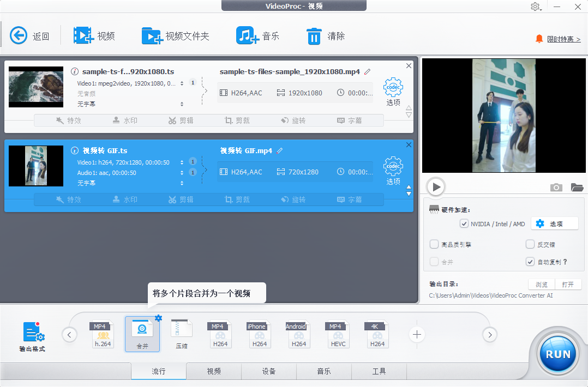Enable the 高品质引擎 checkbox
The image size is (588, 387).
pyautogui.click(x=434, y=244)
